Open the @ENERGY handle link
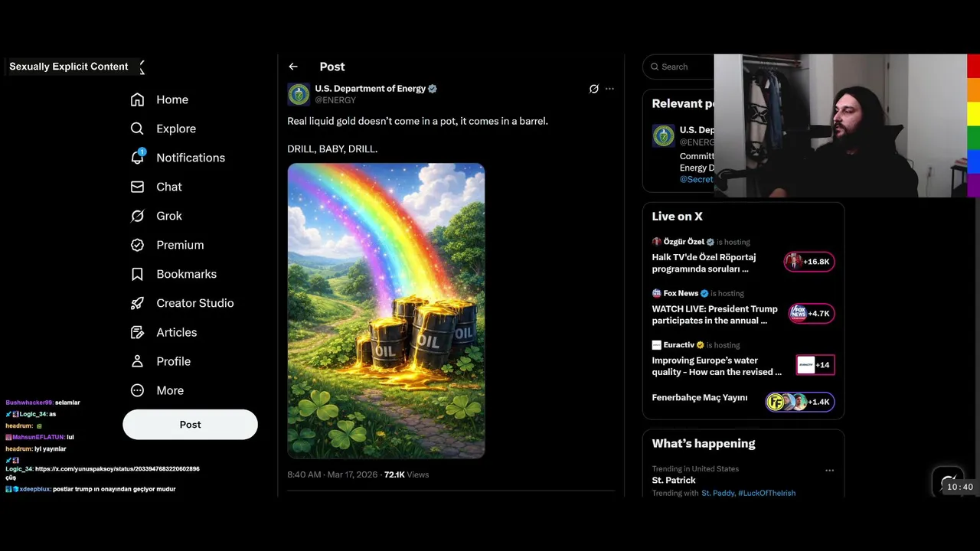980x551 pixels. [335, 100]
